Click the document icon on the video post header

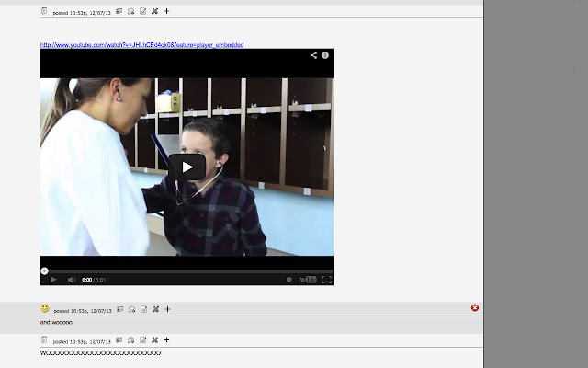44,11
